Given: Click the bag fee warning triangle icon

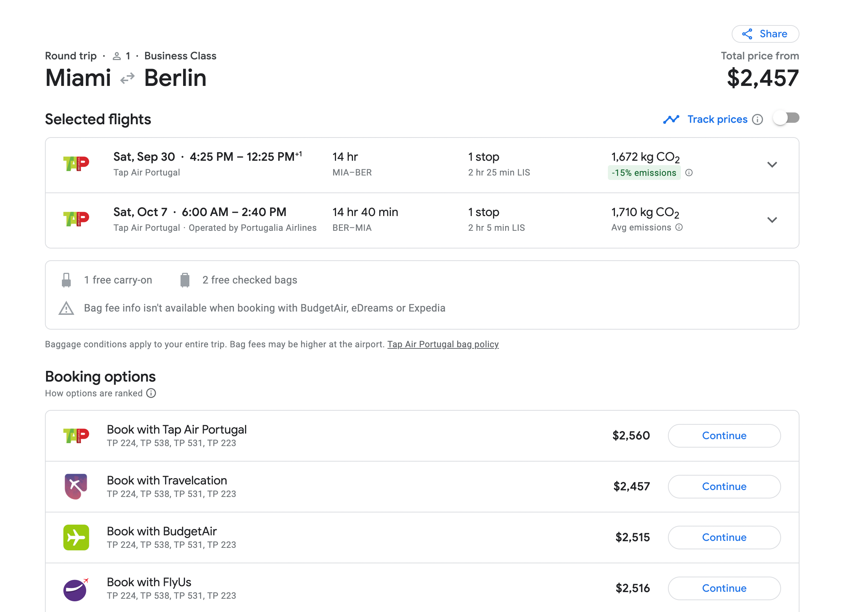Looking at the screenshot, I should point(66,308).
